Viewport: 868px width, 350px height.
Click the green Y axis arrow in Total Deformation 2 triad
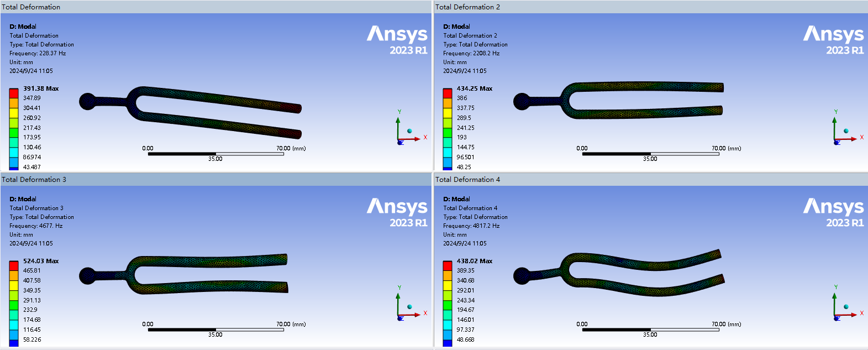[x=835, y=123]
